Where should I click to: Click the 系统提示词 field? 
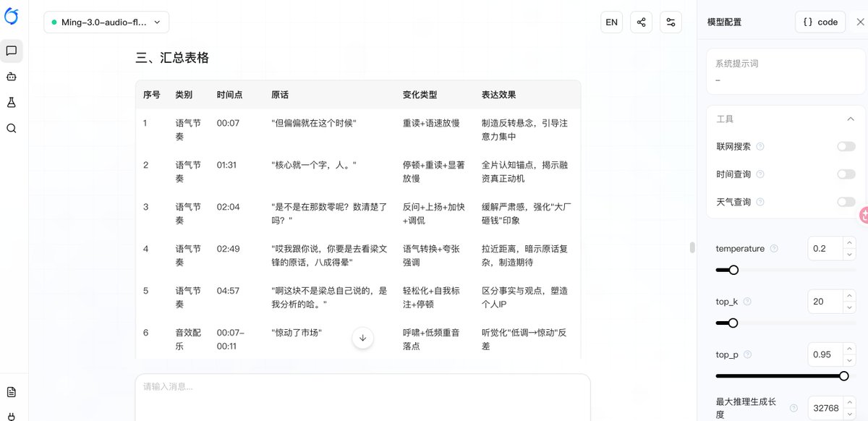pos(785,72)
